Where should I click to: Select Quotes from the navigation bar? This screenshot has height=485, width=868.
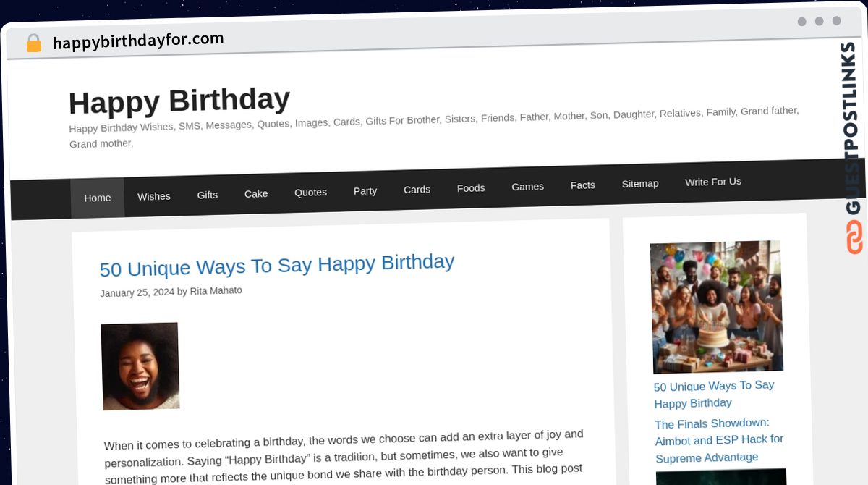click(x=310, y=192)
